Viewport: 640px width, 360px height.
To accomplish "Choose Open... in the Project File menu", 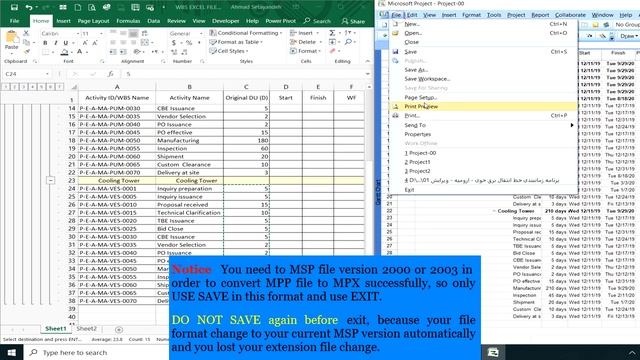I will 483,33.
